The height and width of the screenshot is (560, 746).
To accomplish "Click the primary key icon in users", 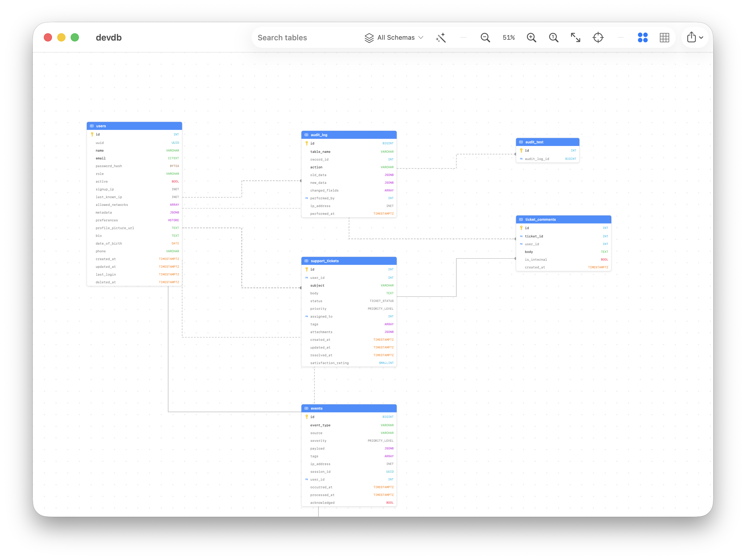I will click(x=92, y=135).
